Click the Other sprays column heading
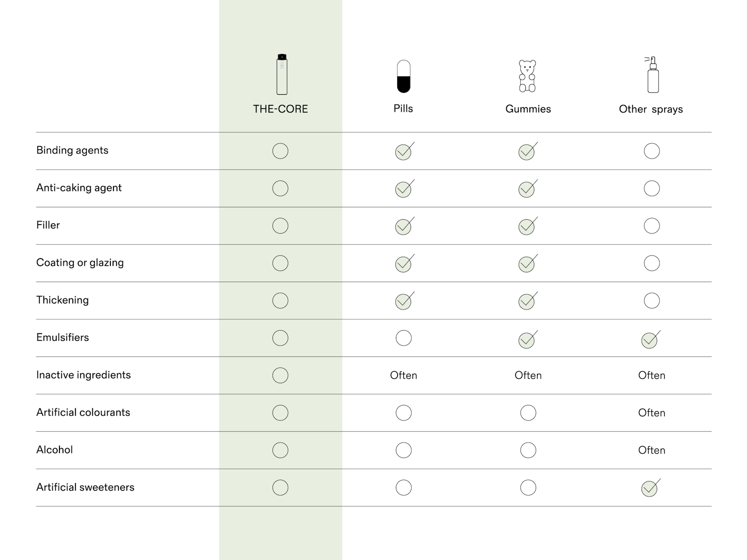This screenshot has height=560, width=747. (650, 109)
